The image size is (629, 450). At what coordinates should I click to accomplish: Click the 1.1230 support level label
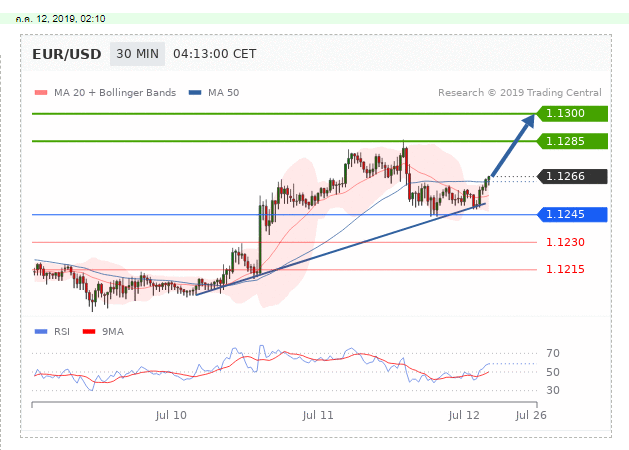point(565,242)
